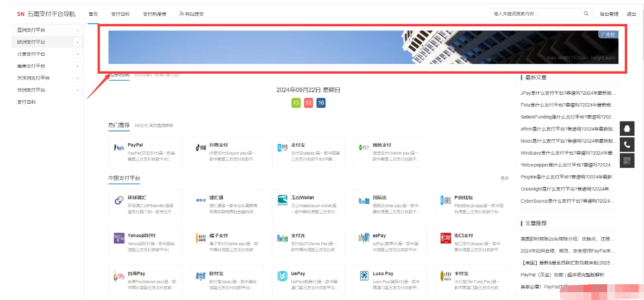Viewport: 644px width, 300px height.
Task: Expand the 北美支付平台 plus button
Action: pos(78,54)
